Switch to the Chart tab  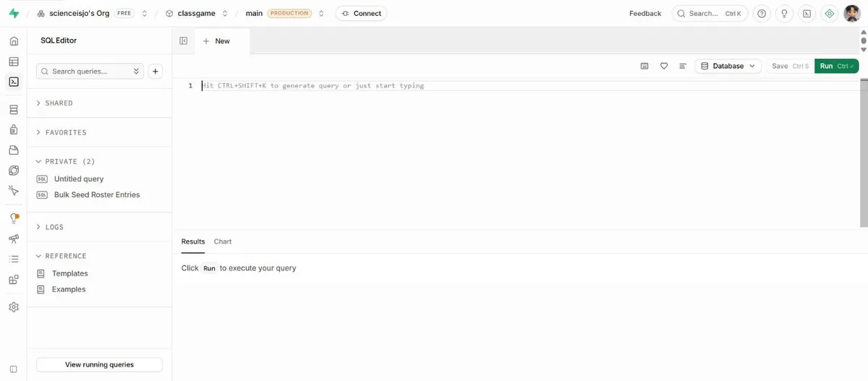click(x=223, y=241)
